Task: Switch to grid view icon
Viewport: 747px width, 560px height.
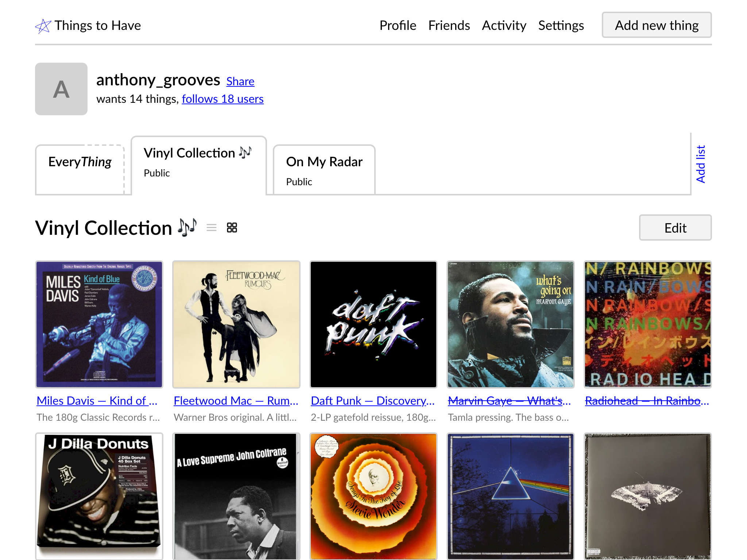Action: pos(232,228)
